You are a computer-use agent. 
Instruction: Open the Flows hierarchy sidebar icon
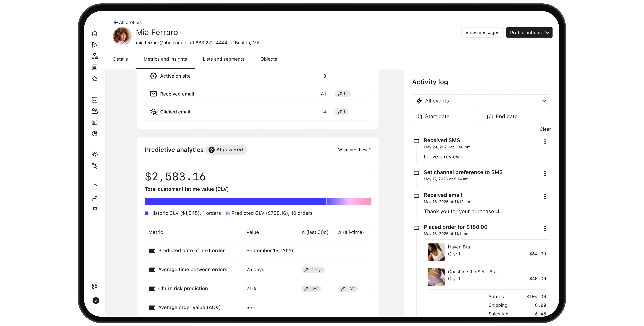(x=95, y=56)
